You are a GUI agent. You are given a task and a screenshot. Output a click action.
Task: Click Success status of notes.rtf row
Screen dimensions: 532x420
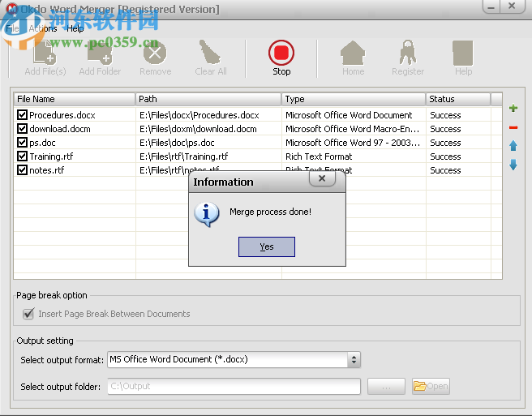[445, 170]
